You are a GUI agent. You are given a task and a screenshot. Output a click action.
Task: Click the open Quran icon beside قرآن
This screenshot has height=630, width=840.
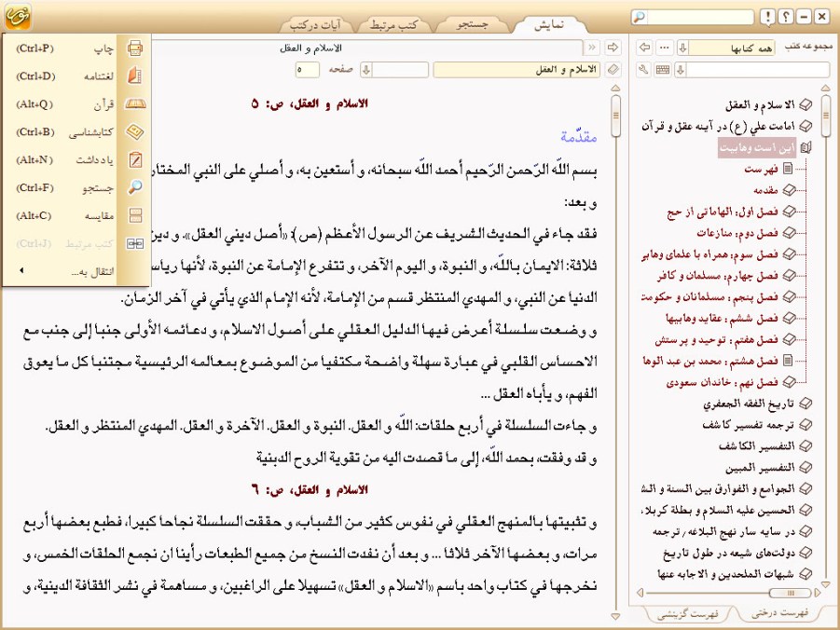[134, 104]
